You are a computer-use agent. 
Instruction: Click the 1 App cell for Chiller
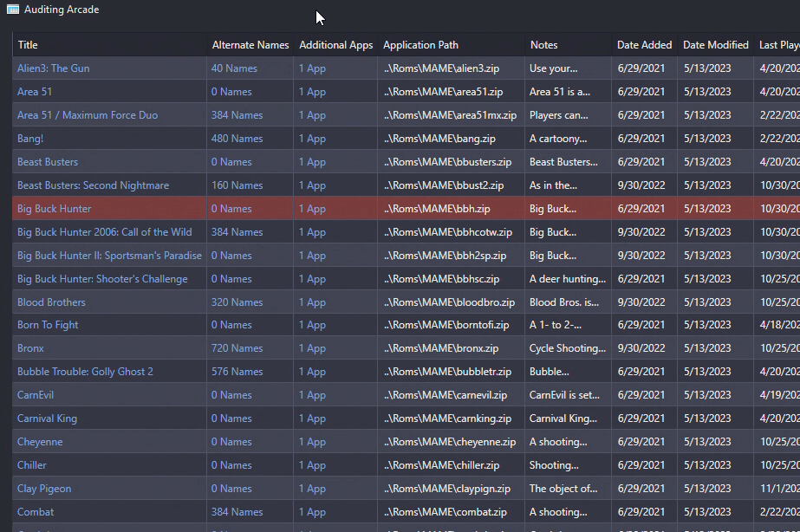click(312, 465)
